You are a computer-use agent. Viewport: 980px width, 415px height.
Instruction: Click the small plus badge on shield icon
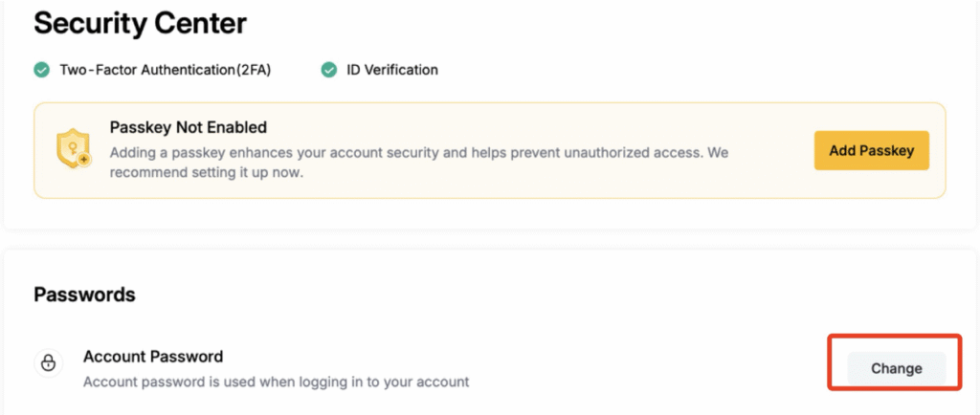[84, 160]
